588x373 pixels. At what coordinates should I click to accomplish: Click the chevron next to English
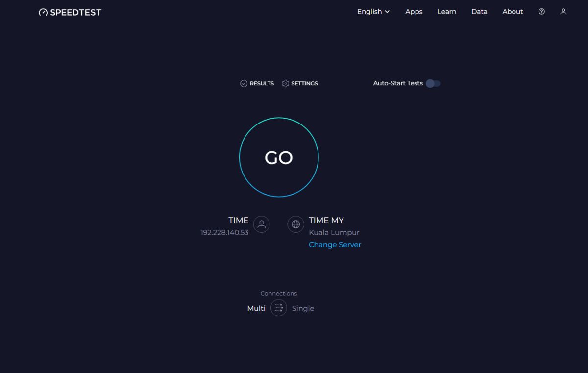(387, 11)
